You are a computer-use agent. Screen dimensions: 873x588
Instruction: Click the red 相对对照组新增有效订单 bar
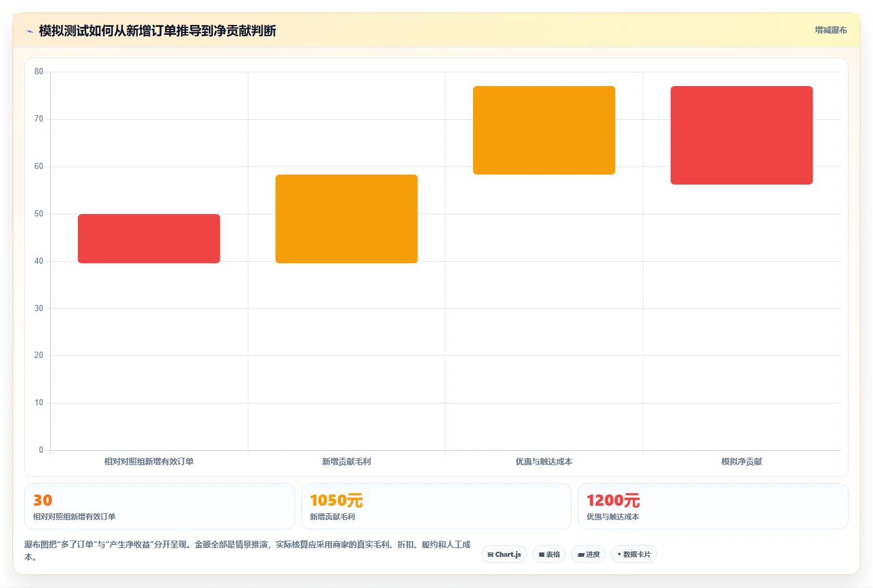coord(149,239)
